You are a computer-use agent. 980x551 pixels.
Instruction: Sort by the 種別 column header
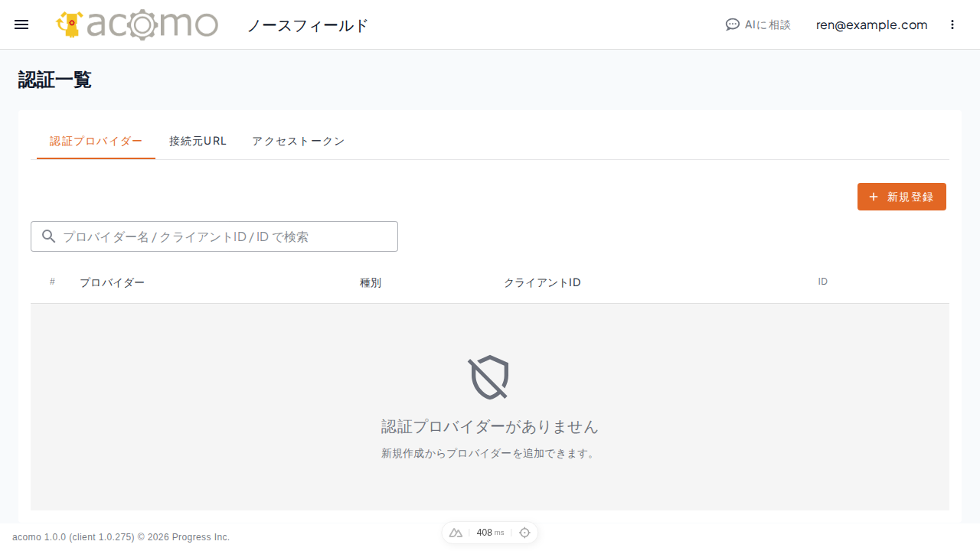371,282
